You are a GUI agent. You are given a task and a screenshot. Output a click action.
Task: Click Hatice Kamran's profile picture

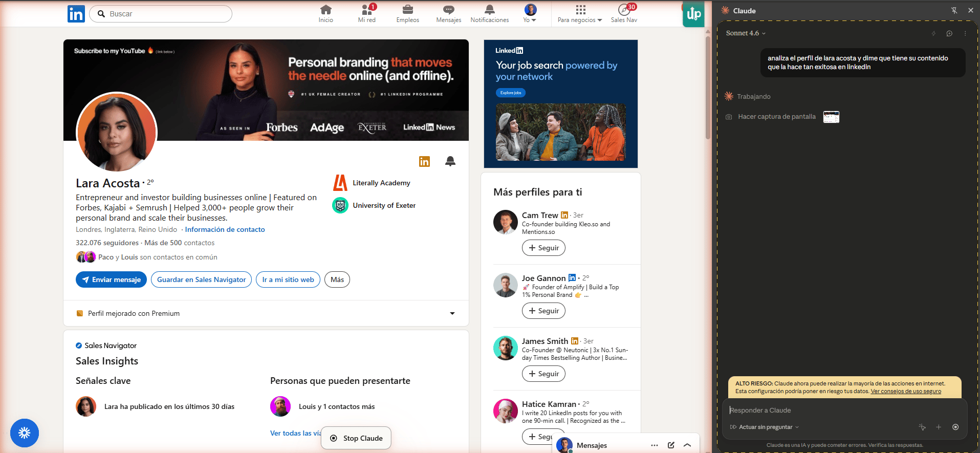tap(506, 411)
